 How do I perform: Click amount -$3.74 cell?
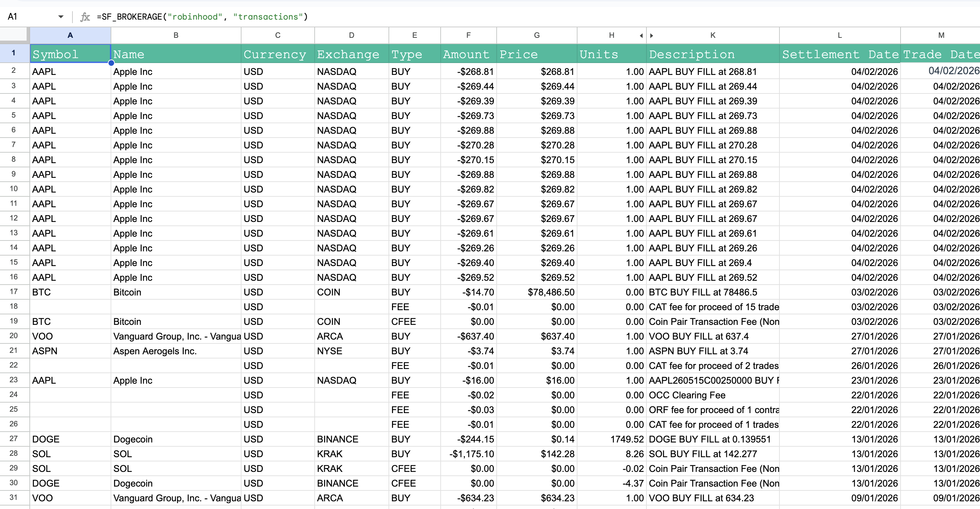[468, 351]
